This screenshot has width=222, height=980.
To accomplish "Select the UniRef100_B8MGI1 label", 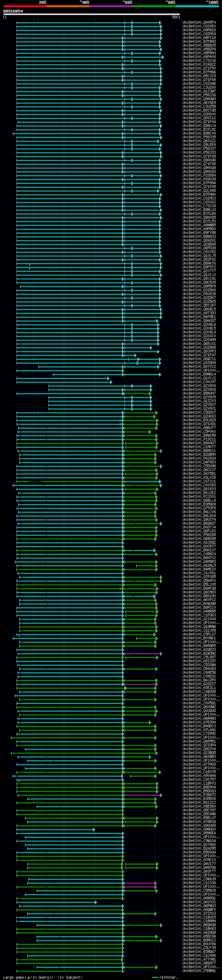I will pos(199,451).
